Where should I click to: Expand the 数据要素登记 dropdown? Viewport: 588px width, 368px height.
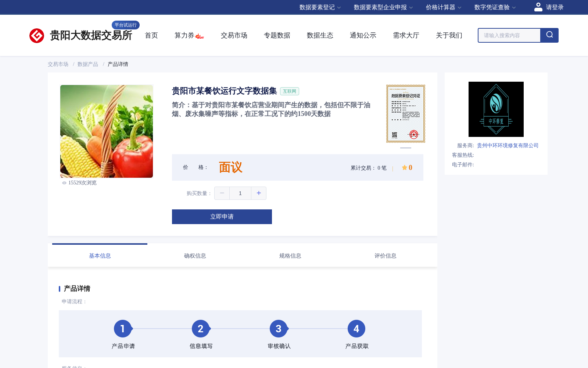tap(320, 7)
